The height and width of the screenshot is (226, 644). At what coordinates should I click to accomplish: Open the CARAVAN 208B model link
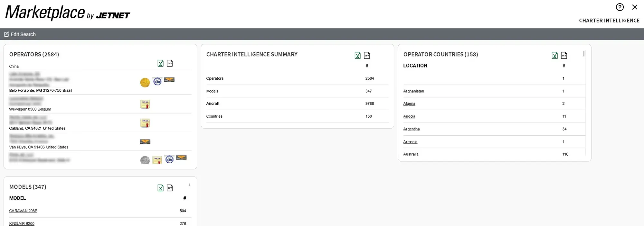click(x=23, y=211)
